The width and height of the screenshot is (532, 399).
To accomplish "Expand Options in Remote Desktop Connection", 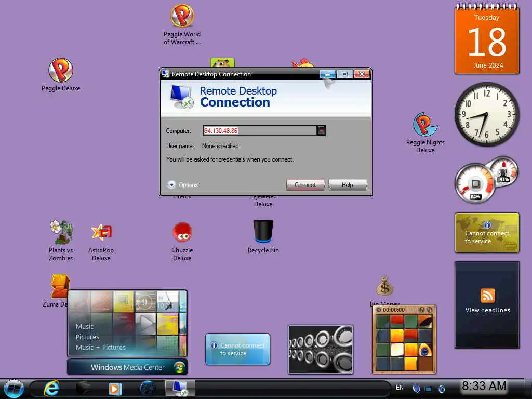I will (183, 185).
